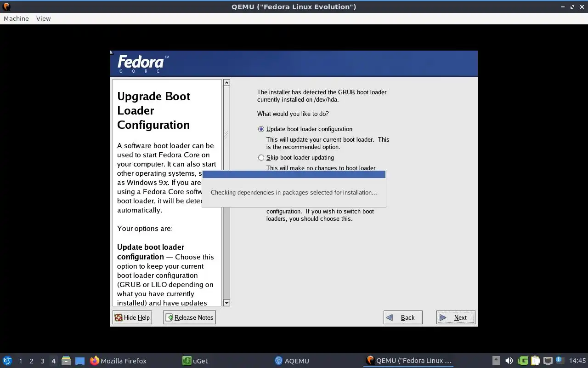Switch to workspace 3

42,361
